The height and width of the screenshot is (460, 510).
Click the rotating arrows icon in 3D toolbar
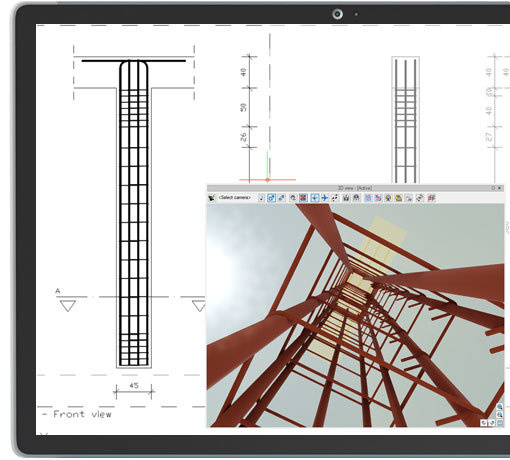tap(419, 198)
